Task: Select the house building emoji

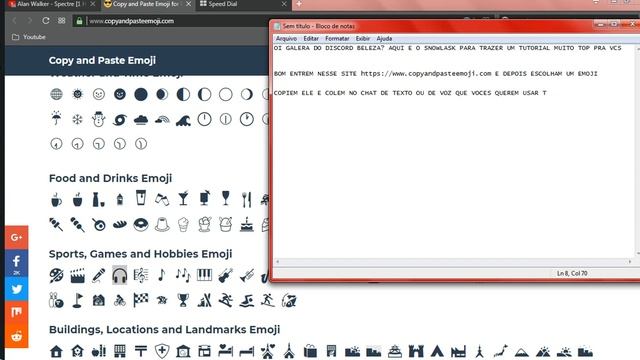Action: [56, 351]
